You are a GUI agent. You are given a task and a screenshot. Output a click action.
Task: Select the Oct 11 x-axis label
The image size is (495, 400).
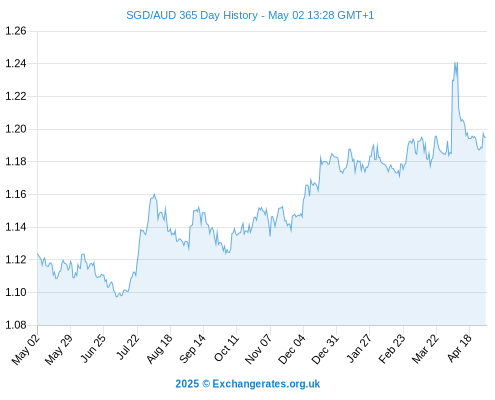pos(227,348)
